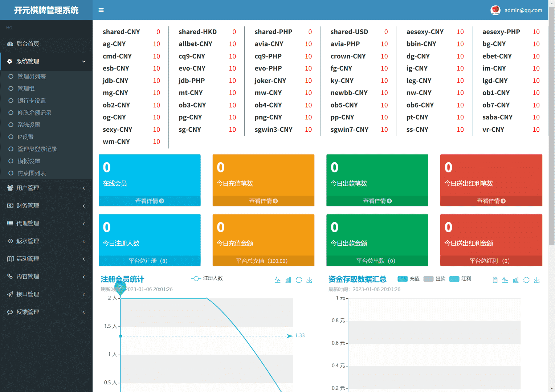Click the hamburger sidebar toggle icon
Viewport: 555px width, 392px height.
tap(101, 10)
